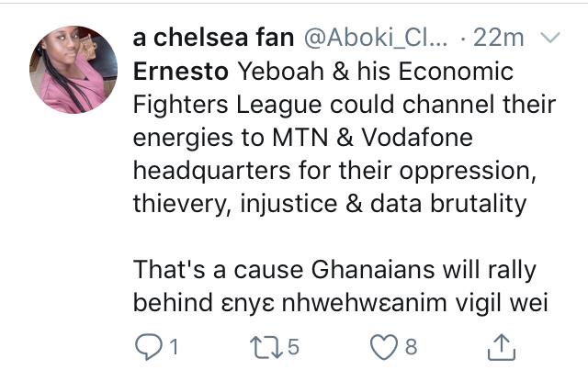
Task: Click the like count number 8
Action: (412, 346)
